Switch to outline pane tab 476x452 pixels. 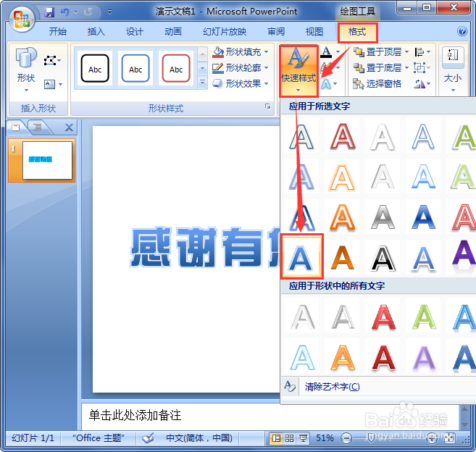(x=38, y=127)
